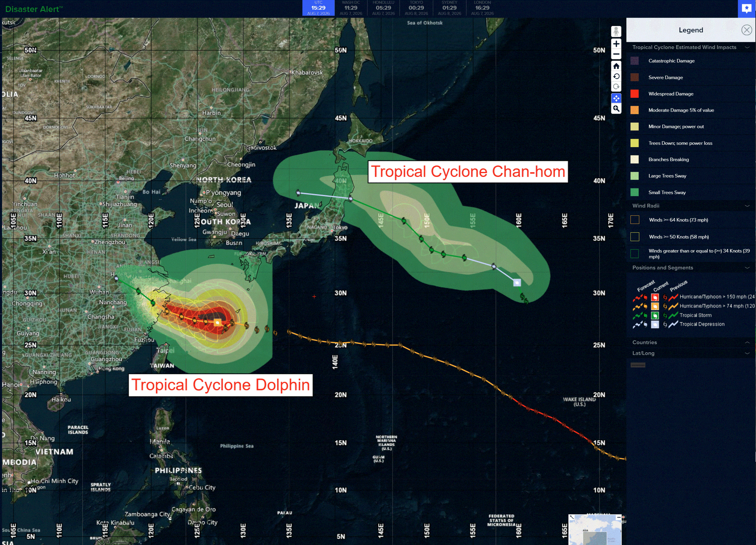Click Dolphin's orange current position marker

(x=217, y=322)
